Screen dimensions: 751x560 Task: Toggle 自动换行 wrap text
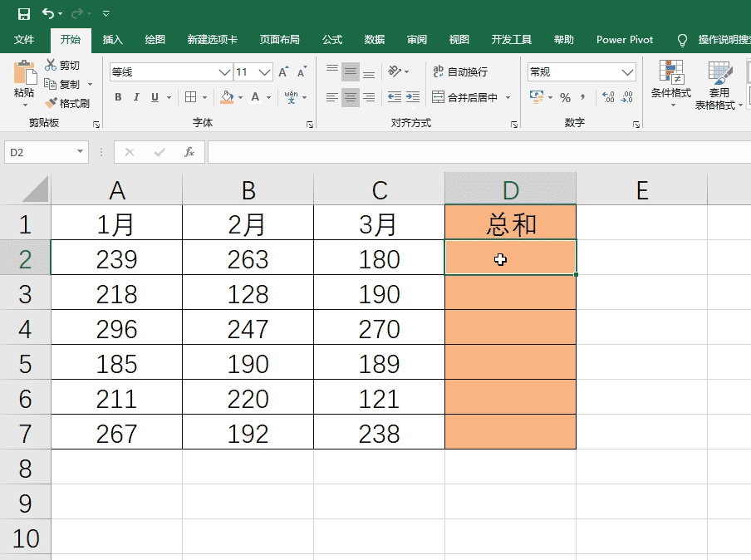point(459,71)
